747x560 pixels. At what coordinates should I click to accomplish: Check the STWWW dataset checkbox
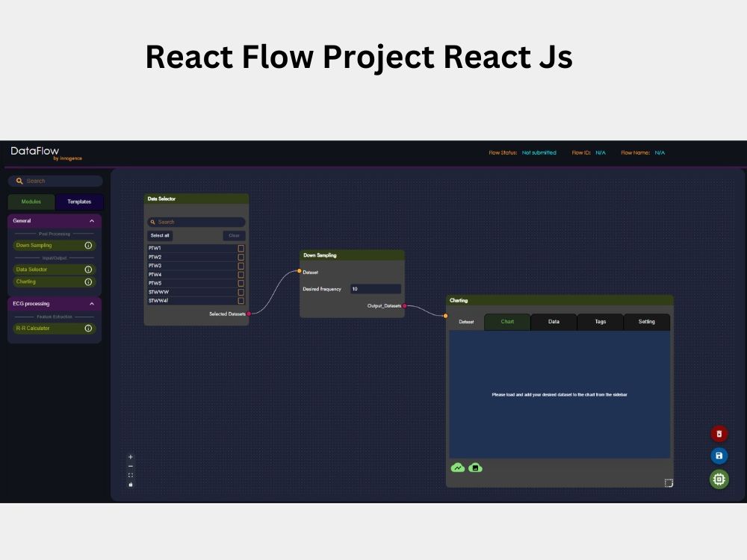tap(241, 291)
